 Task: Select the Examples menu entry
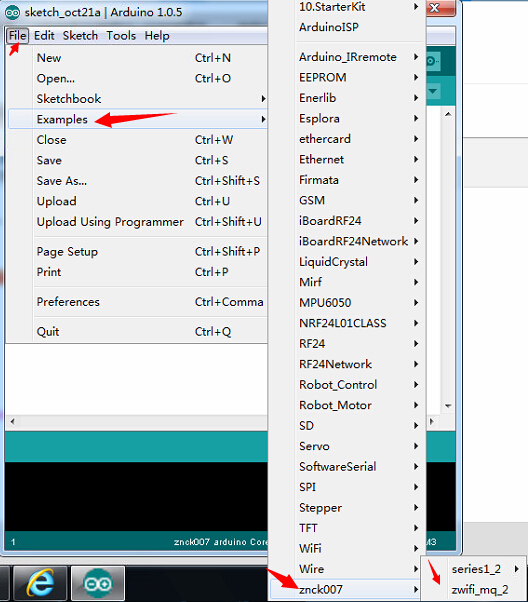point(137,119)
